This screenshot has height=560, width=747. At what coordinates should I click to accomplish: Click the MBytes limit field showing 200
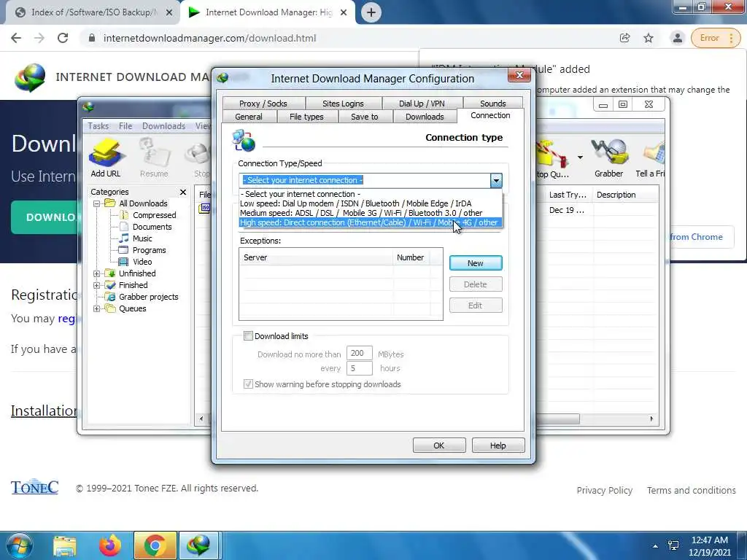tap(359, 354)
